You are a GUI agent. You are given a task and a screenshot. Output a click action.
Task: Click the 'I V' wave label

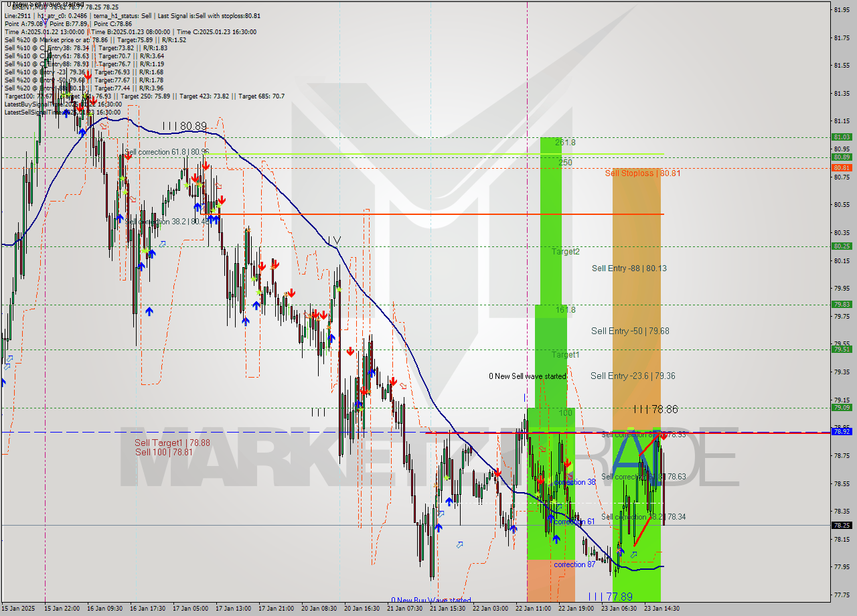click(x=335, y=240)
